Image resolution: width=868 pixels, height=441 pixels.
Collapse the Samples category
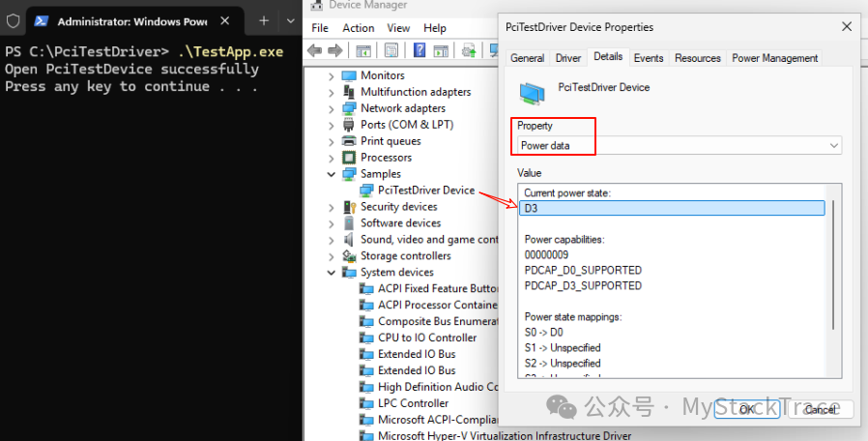331,174
